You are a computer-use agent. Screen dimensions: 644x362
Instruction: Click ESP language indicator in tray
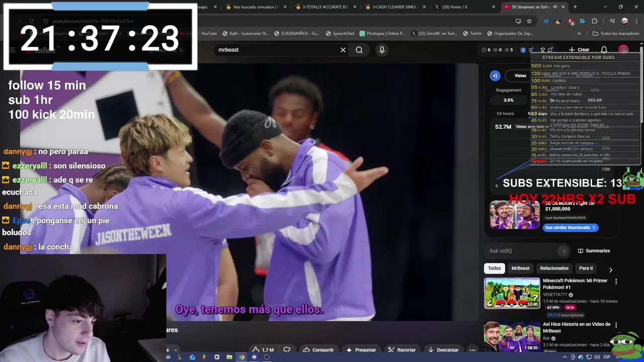coord(607,357)
